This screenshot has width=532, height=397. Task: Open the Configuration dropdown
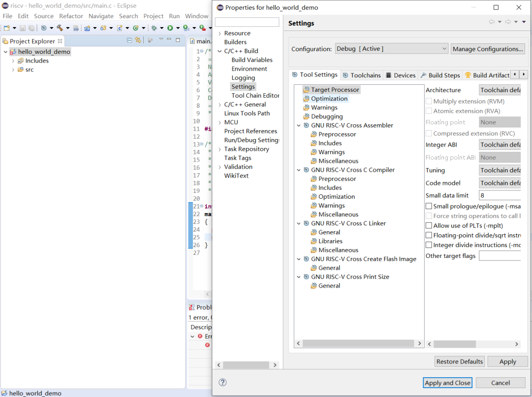(392, 49)
